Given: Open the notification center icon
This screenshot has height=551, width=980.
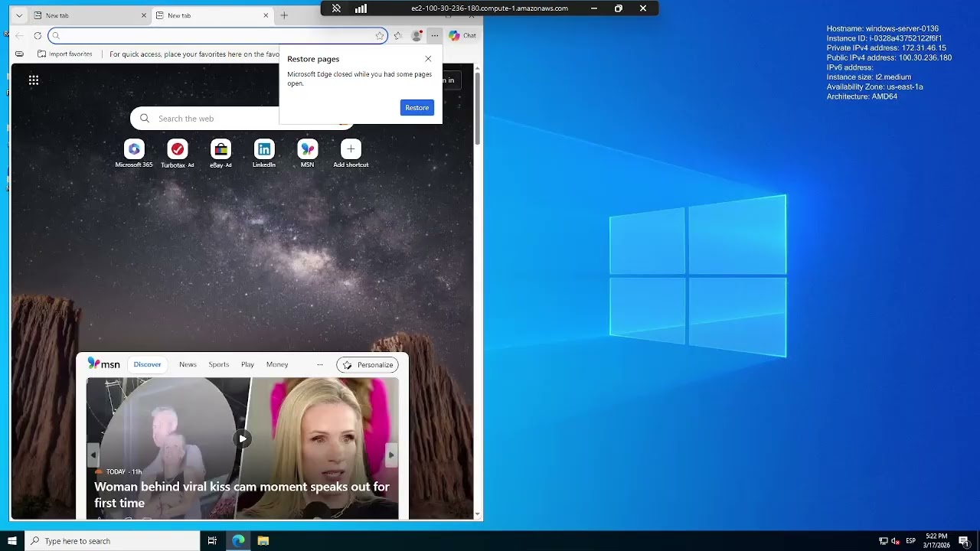Looking at the screenshot, I should click(x=964, y=541).
